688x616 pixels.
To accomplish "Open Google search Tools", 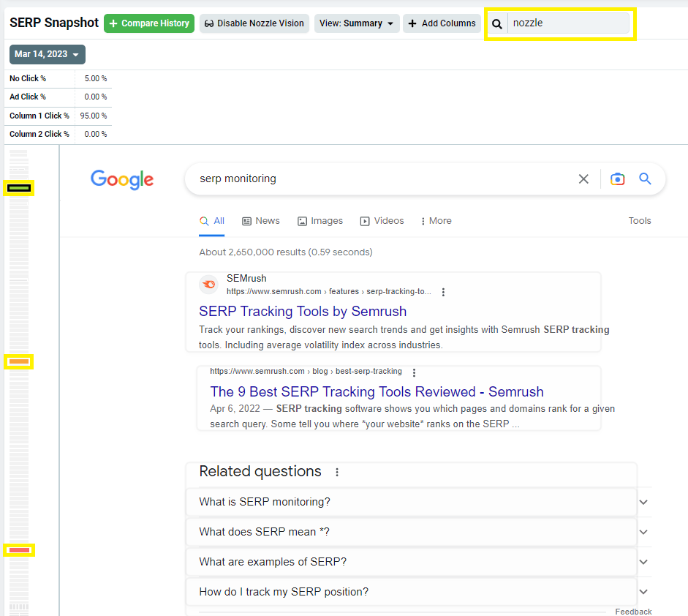I will click(x=639, y=221).
